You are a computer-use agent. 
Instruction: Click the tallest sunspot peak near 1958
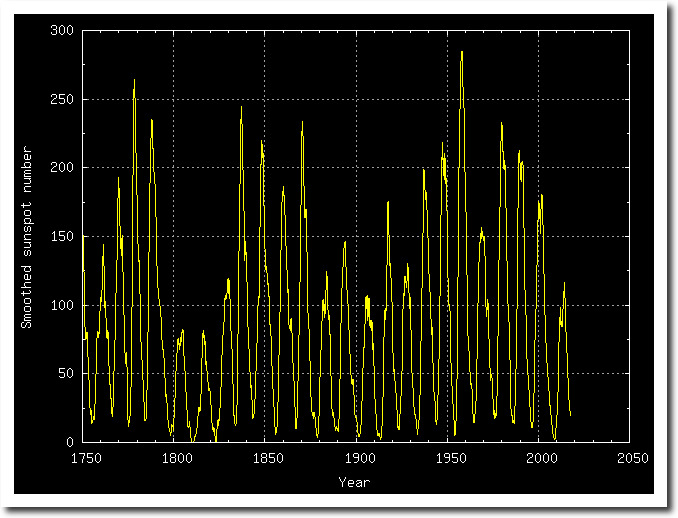(462, 53)
